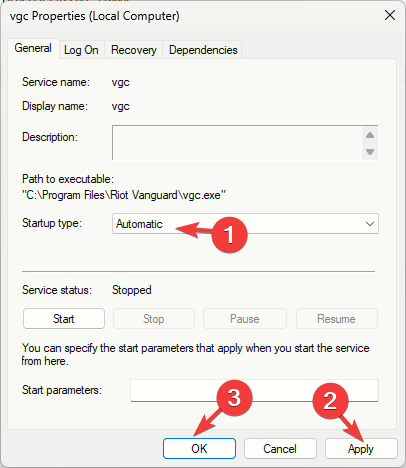The image size is (406, 468).
Task: Apply the service settings
Action: pos(361,449)
